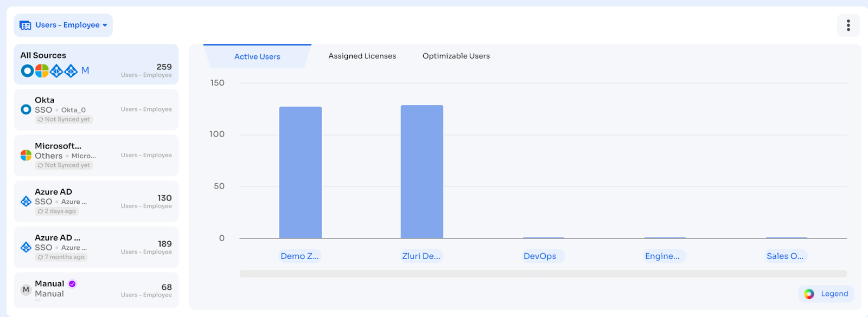
Task: Click the Zluri De... bar in chart
Action: [x=422, y=172]
